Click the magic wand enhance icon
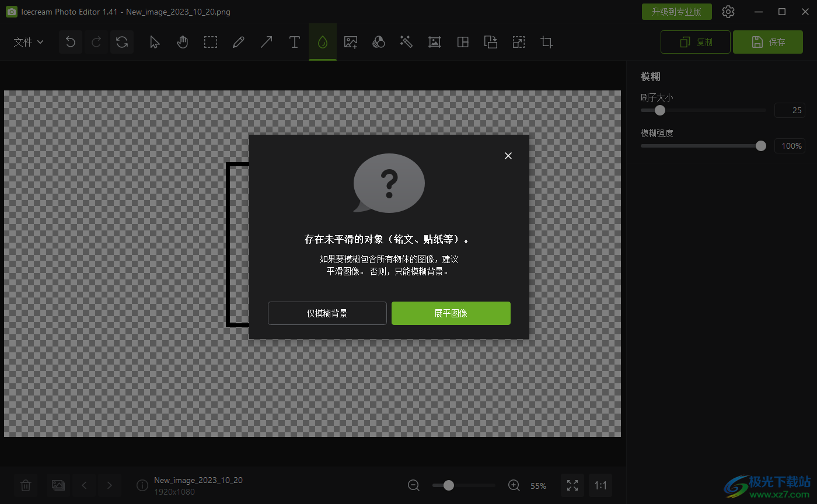 407,42
